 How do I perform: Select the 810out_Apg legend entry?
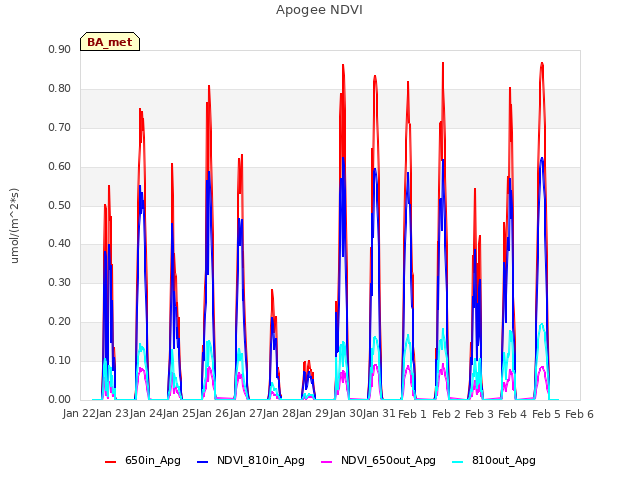coord(494,460)
